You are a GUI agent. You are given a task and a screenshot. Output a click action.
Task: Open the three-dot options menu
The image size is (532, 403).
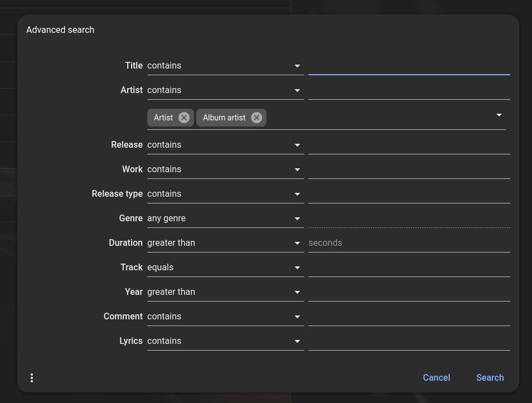(x=32, y=378)
